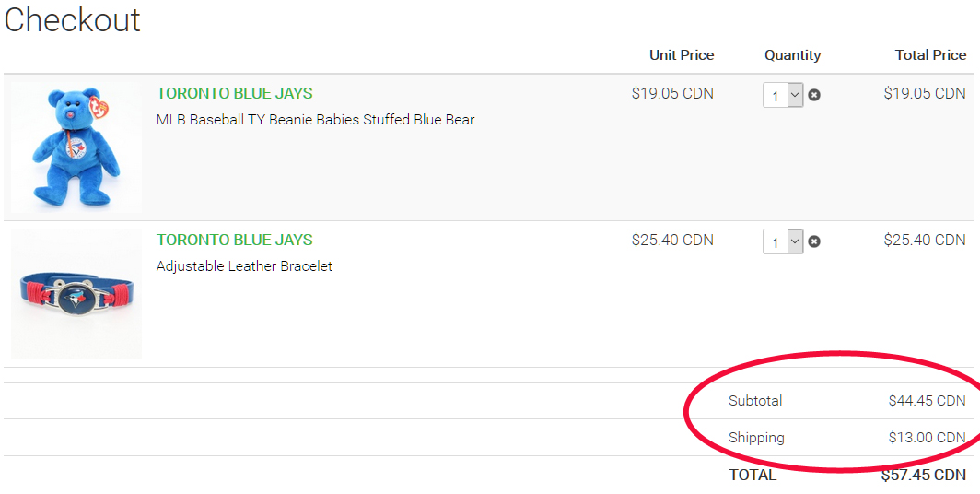Click the $25.40 CDN unit price

tap(671, 240)
